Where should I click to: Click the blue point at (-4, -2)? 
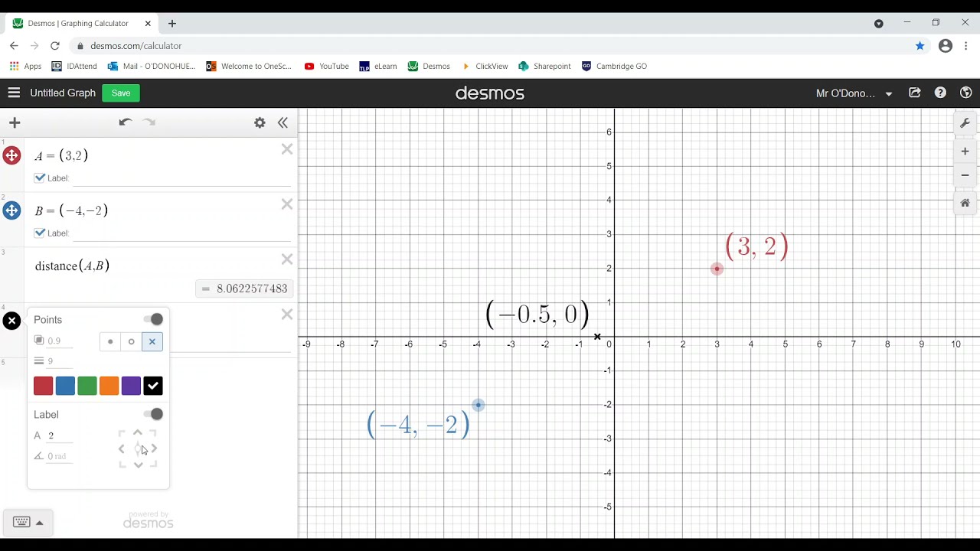click(479, 405)
